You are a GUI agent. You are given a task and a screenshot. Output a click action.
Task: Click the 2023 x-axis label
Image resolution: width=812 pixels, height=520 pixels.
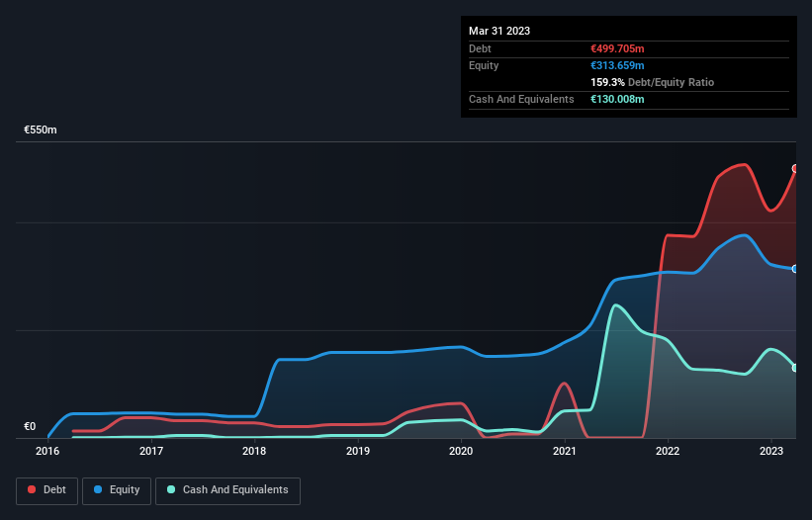pos(771,451)
